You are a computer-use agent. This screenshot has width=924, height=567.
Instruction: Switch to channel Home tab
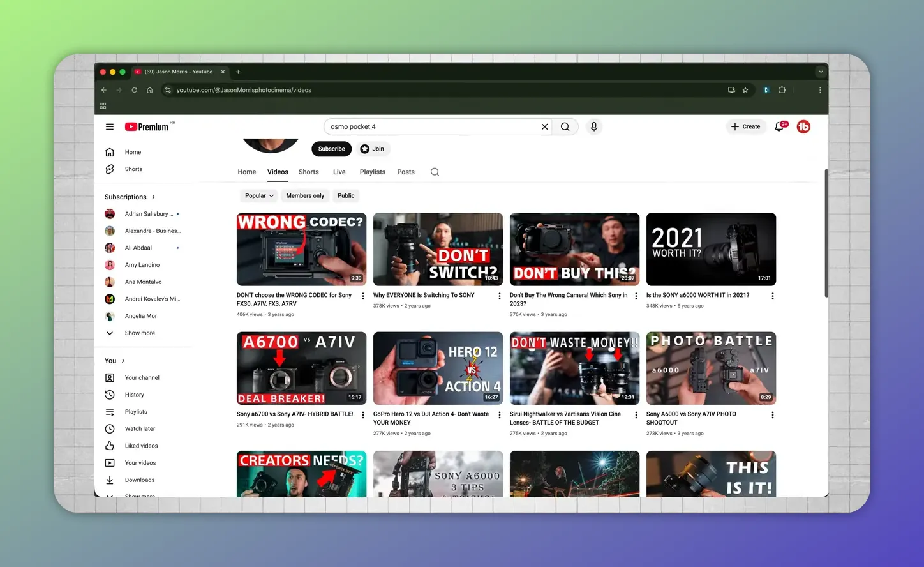(x=247, y=172)
